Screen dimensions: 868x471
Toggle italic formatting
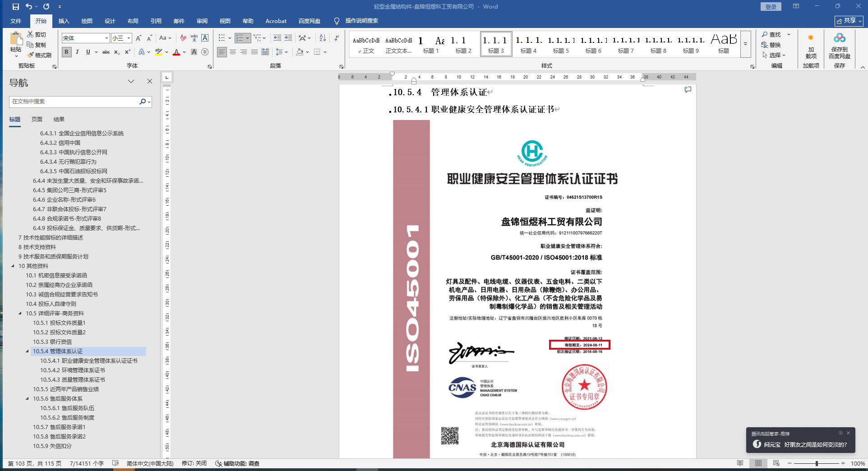coord(77,52)
